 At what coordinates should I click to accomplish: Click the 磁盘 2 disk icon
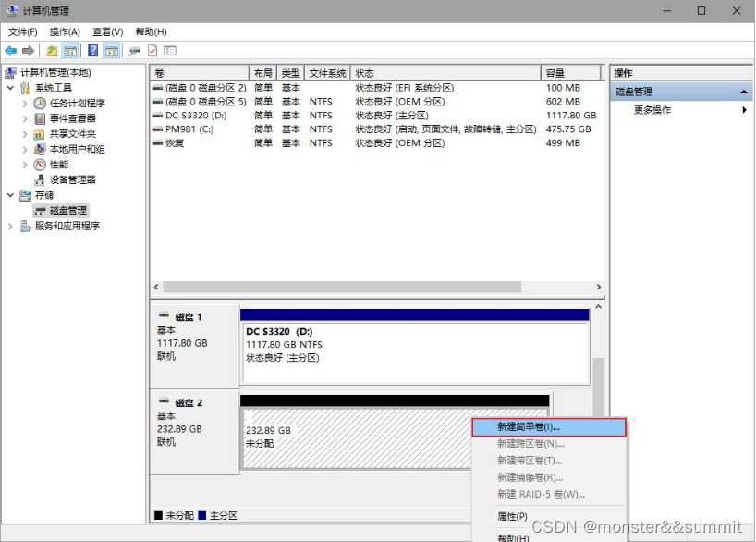pyautogui.click(x=164, y=401)
